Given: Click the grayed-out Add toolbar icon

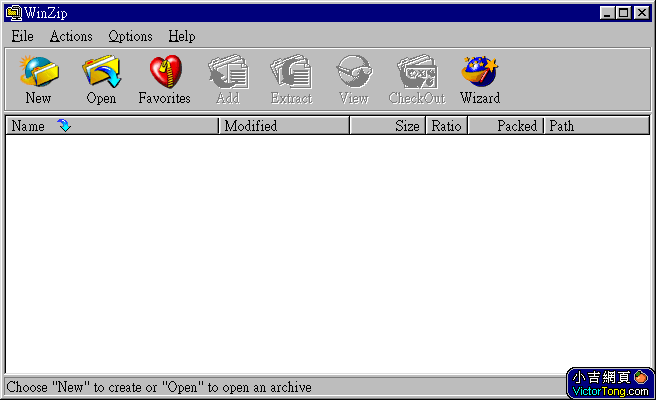Looking at the screenshot, I should pos(228,72).
